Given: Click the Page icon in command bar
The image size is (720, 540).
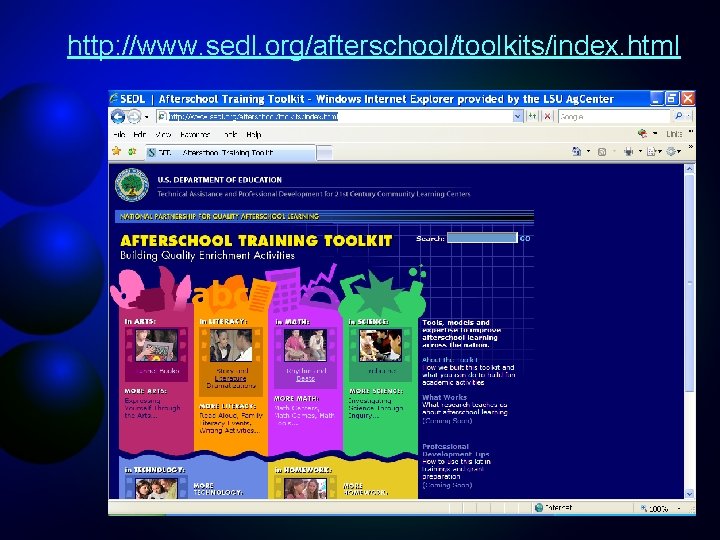Looking at the screenshot, I should pos(651,151).
